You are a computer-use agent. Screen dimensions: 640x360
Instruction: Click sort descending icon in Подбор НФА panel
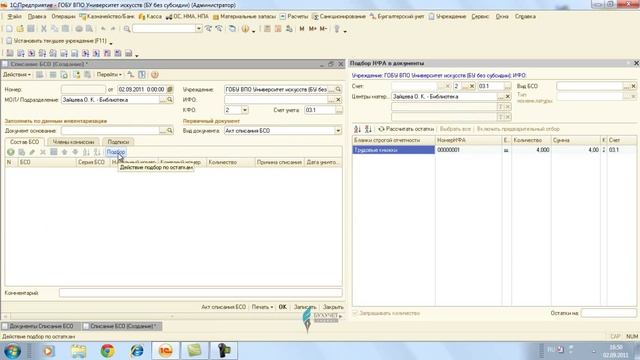click(368, 129)
